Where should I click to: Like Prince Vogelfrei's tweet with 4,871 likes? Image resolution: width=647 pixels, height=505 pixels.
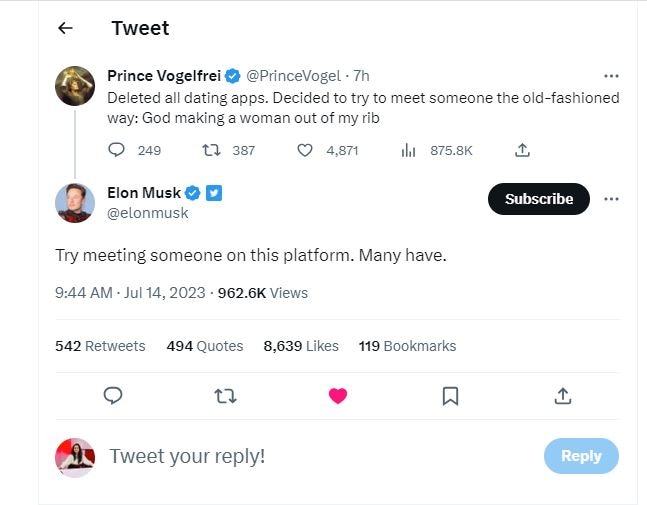[x=305, y=150]
